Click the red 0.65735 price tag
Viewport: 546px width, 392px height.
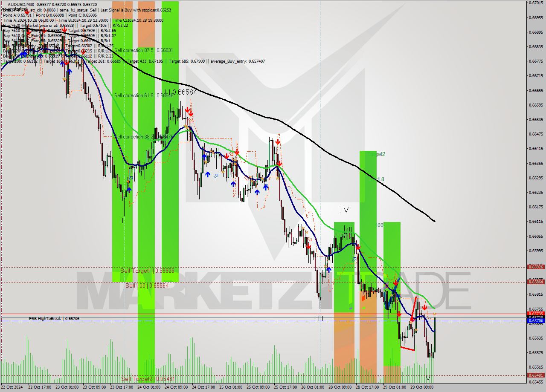coord(536,314)
